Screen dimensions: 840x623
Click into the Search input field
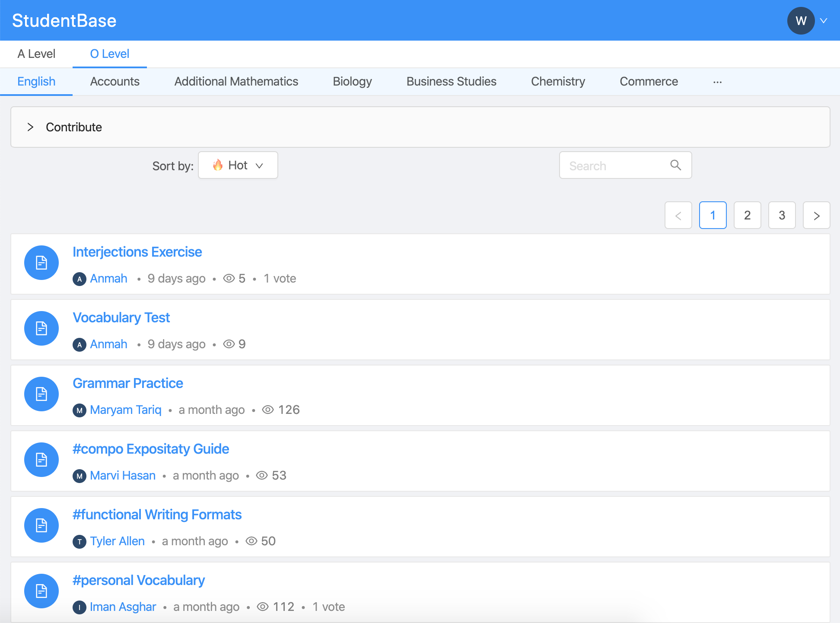tap(616, 165)
